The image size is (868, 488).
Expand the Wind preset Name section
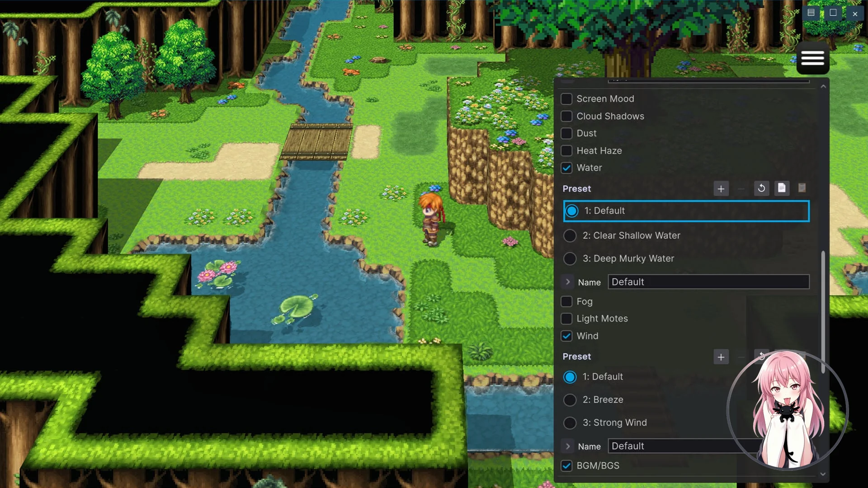568,446
